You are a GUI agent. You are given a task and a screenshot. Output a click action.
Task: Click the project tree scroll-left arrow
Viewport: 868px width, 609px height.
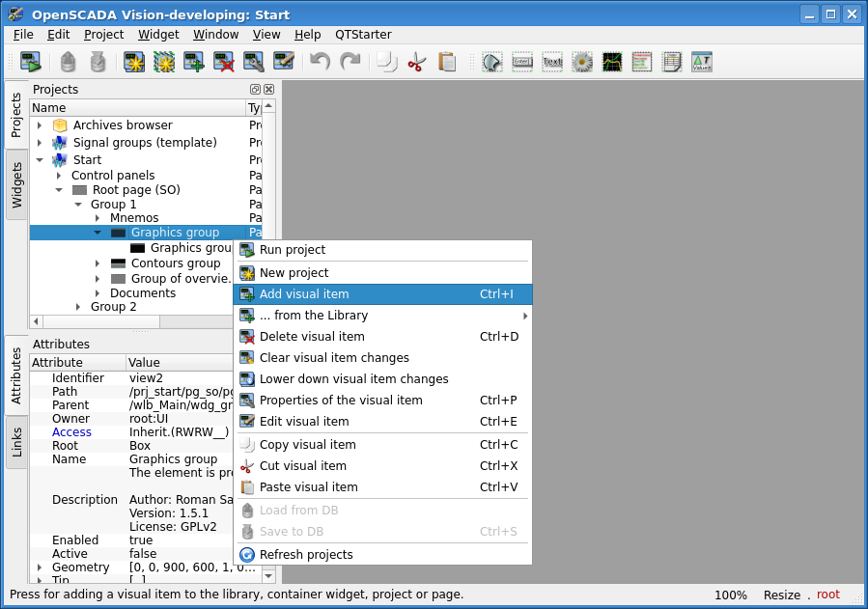(36, 321)
